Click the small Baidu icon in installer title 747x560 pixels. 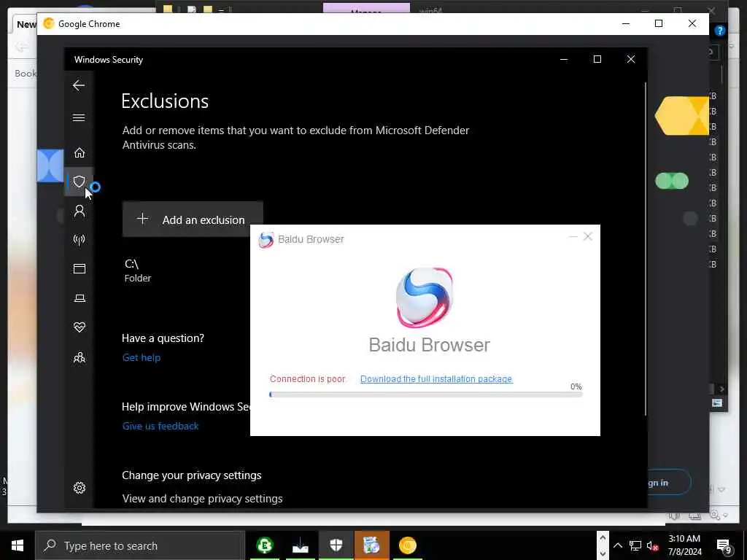point(266,239)
